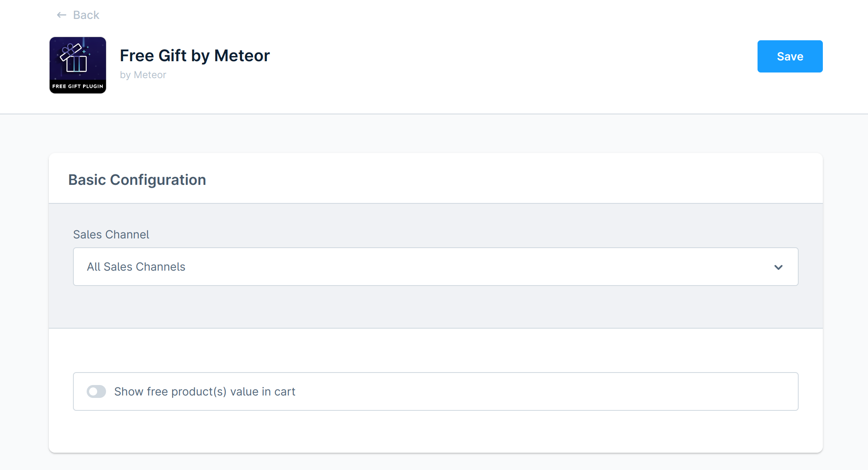Click the white knob of the cart value switch
The height and width of the screenshot is (470, 868).
coord(93,391)
